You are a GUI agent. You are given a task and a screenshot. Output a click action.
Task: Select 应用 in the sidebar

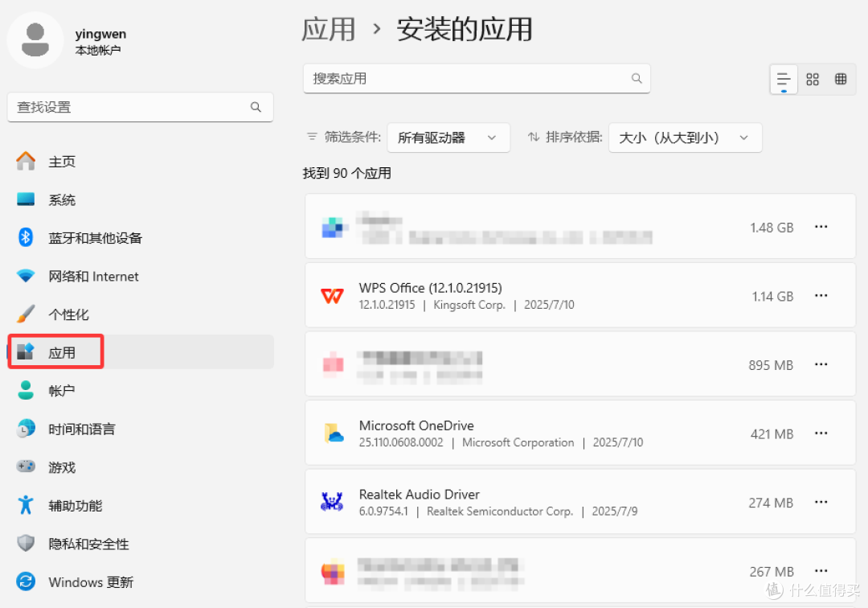click(x=141, y=352)
